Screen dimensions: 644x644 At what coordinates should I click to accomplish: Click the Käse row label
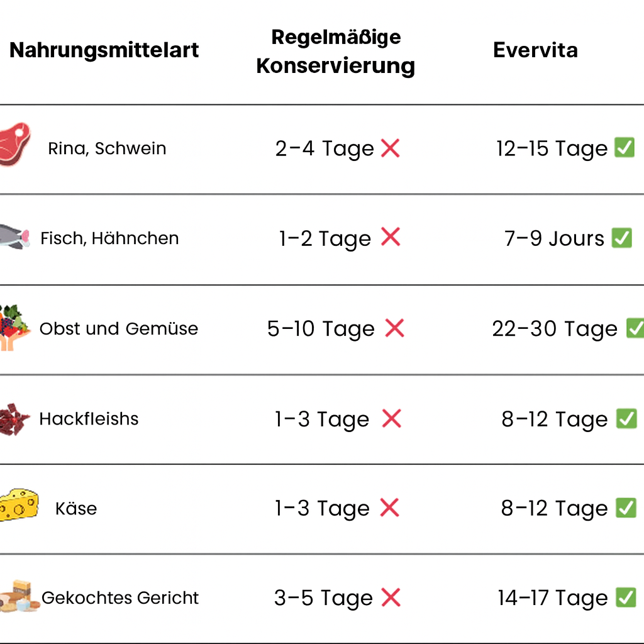(x=76, y=508)
